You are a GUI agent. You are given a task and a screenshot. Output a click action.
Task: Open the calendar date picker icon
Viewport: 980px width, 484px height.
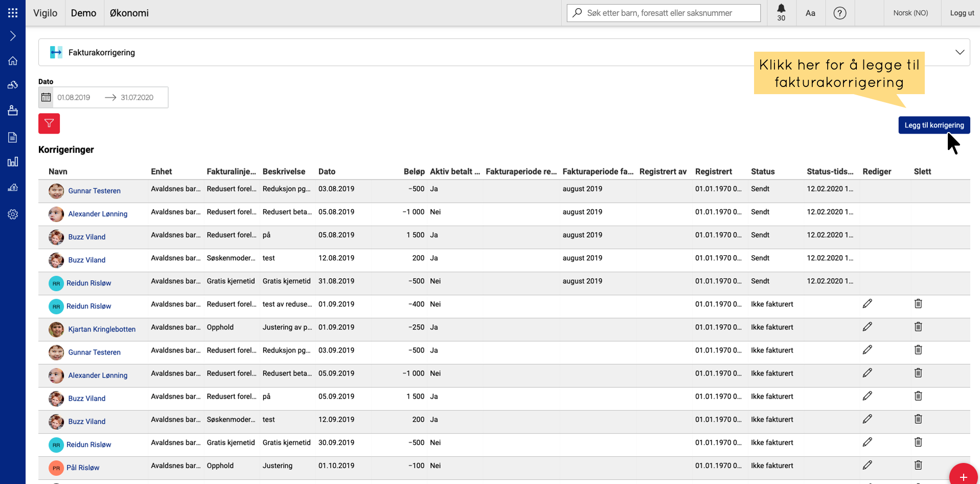click(x=46, y=97)
